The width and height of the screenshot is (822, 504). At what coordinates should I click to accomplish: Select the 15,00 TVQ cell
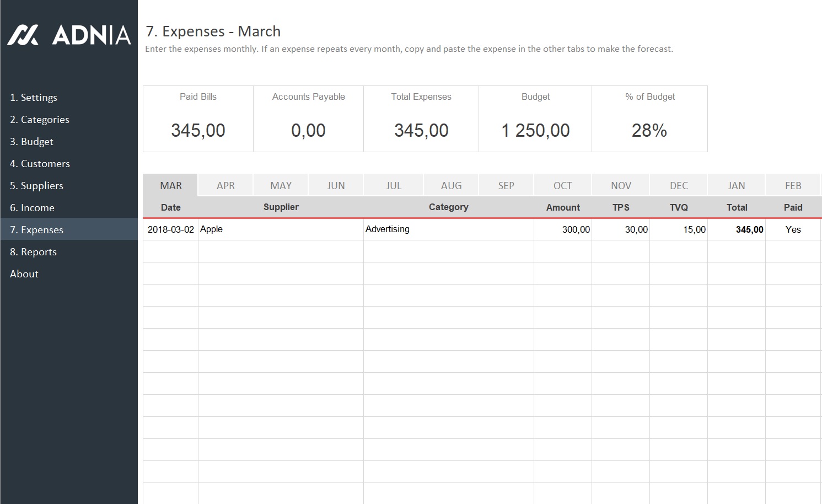(679, 229)
